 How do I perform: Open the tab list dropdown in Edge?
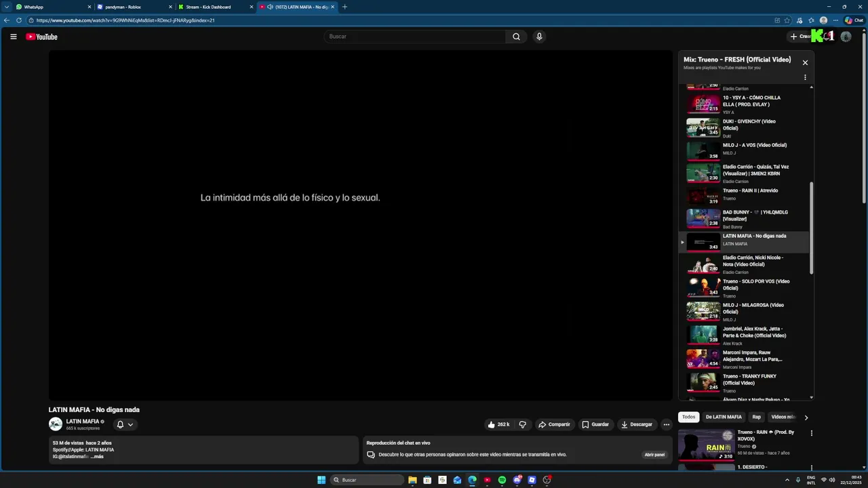click(7, 7)
